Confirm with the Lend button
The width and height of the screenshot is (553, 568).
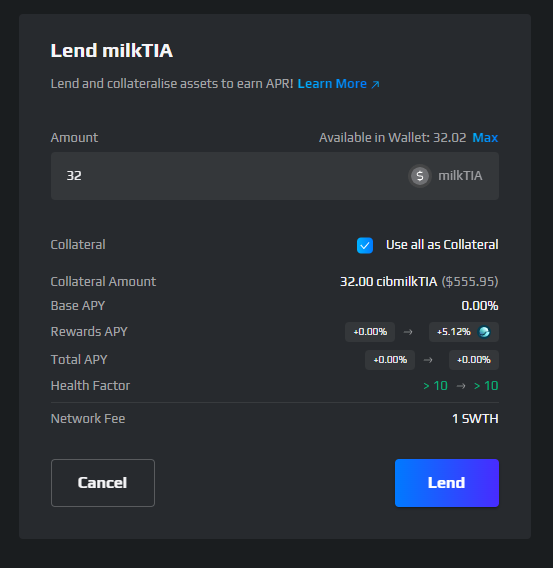(447, 483)
